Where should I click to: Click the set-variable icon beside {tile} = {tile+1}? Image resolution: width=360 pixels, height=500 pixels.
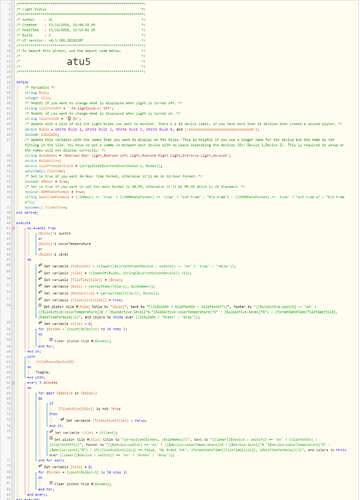click(x=51, y=432)
